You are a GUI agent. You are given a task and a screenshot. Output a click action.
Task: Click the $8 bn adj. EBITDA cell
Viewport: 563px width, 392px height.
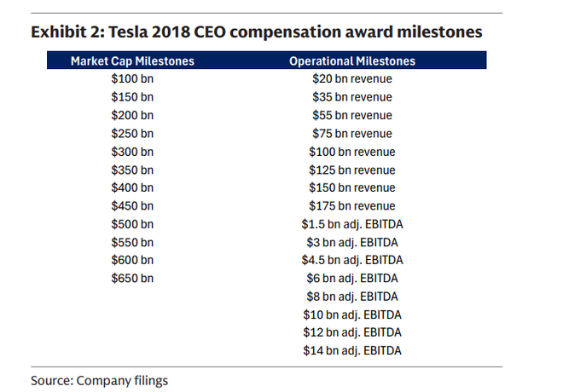(x=352, y=297)
